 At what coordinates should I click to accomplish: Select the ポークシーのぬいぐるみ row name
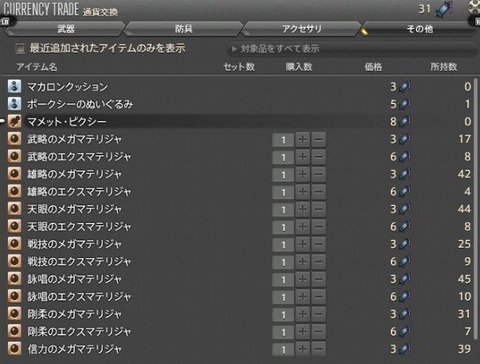[x=80, y=104]
